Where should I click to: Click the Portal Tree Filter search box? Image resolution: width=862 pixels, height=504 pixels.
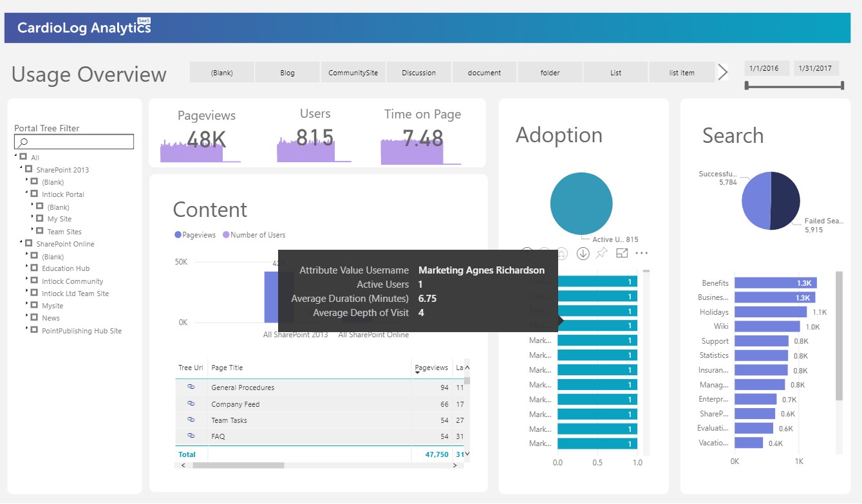tap(74, 142)
